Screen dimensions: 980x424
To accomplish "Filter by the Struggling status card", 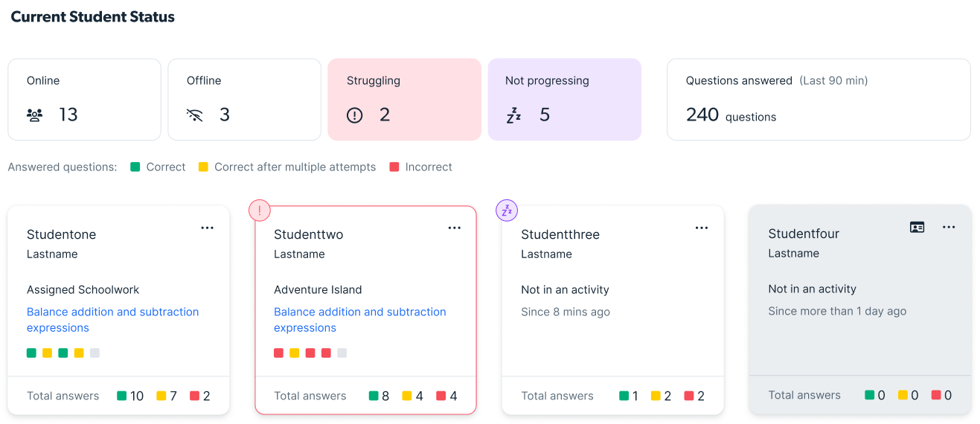I will coord(404,99).
